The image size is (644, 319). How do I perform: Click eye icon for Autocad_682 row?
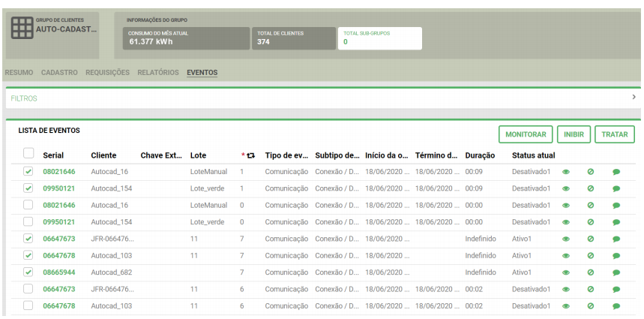pos(566,272)
